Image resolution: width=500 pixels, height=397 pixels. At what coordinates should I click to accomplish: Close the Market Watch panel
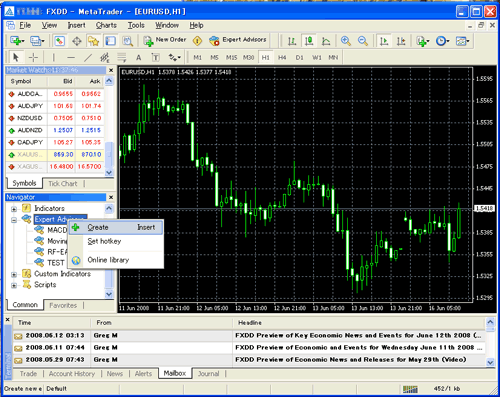coord(111,70)
